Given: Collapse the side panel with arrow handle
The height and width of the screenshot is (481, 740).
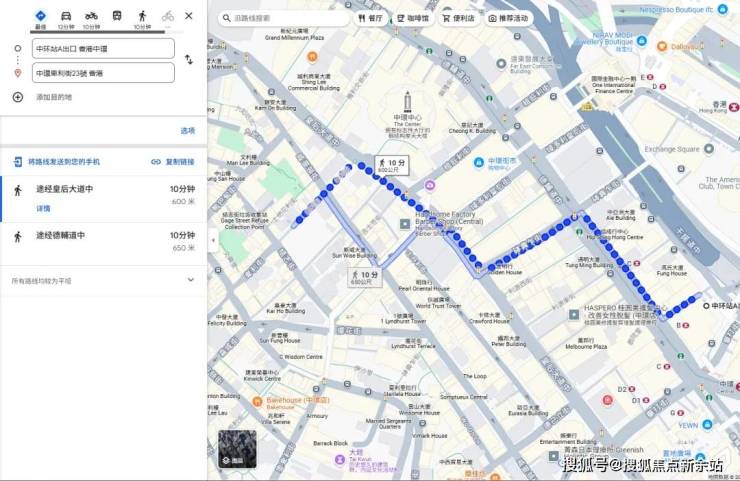Looking at the screenshot, I should click(x=213, y=240).
